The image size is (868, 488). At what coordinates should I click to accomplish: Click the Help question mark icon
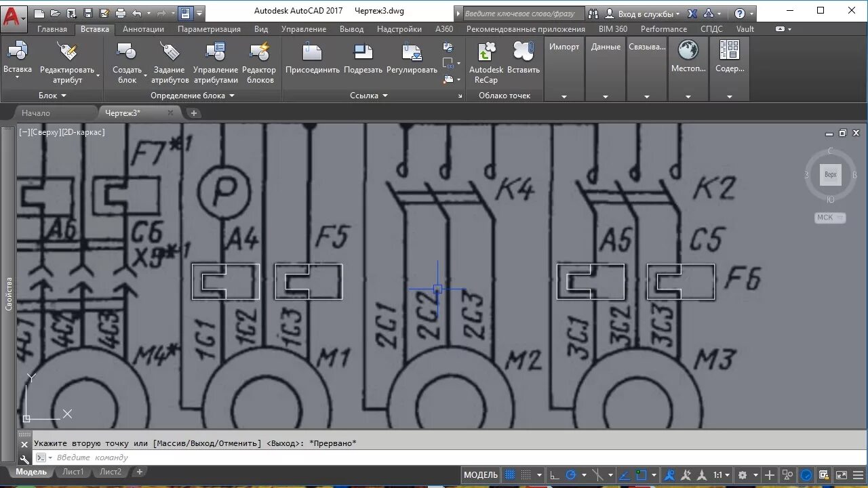[x=740, y=13]
